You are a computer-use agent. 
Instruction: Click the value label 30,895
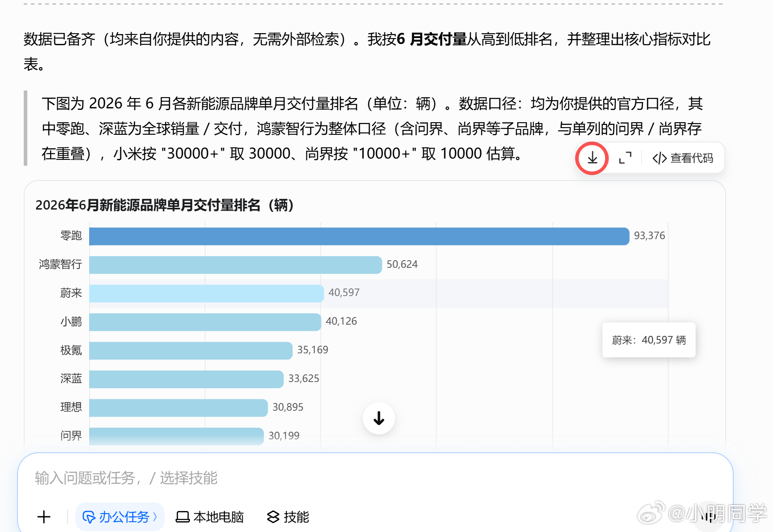click(288, 407)
